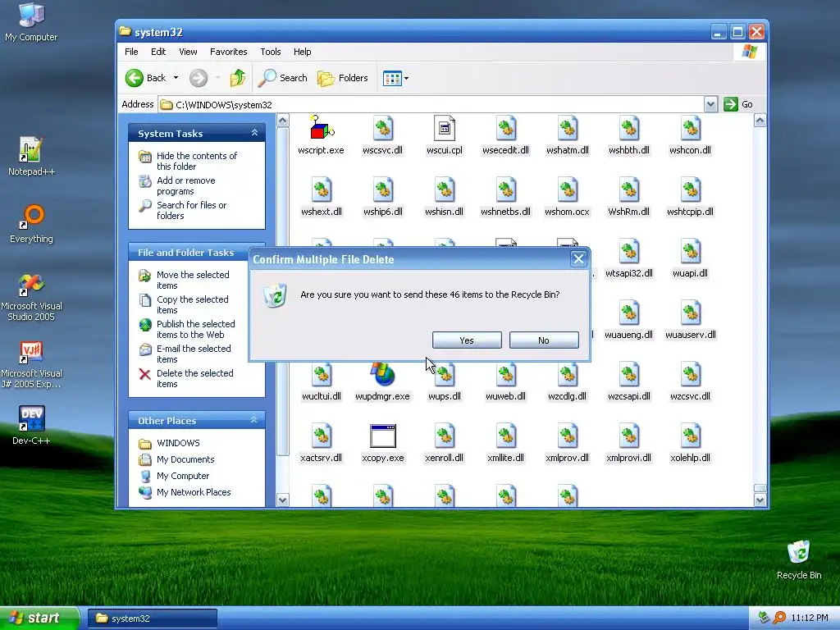Viewport: 840px width, 630px height.
Task: Click the Go button
Action: click(x=738, y=104)
